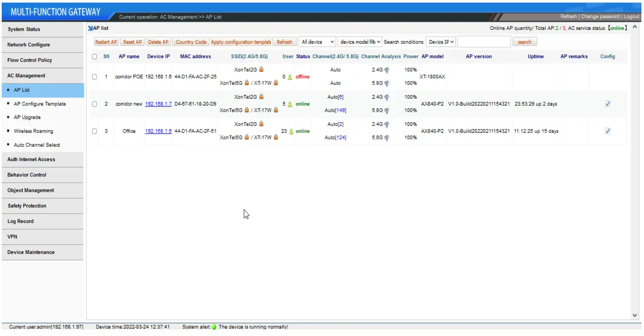This screenshot has height=336, width=644.
Task: Open Wireless Roaming settings
Action: 33,131
